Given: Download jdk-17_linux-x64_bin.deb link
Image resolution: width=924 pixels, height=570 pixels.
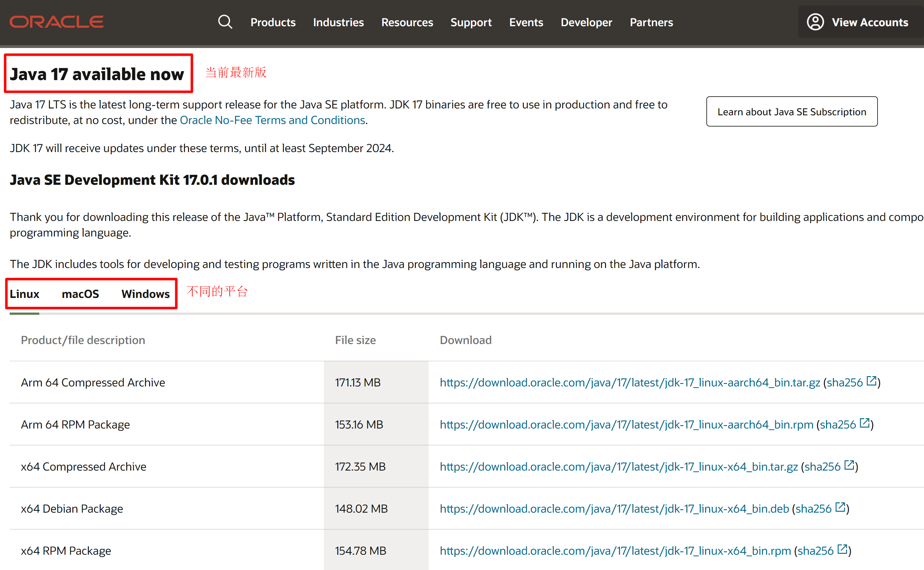Looking at the screenshot, I should point(614,509).
